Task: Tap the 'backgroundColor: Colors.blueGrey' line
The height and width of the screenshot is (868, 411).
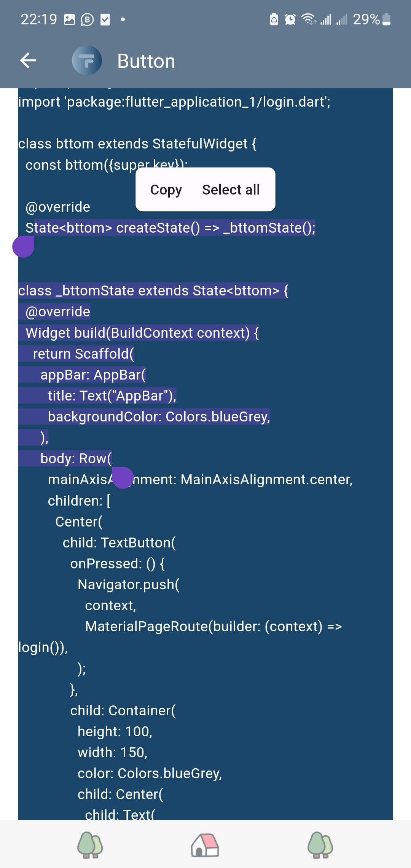Action: click(x=159, y=416)
